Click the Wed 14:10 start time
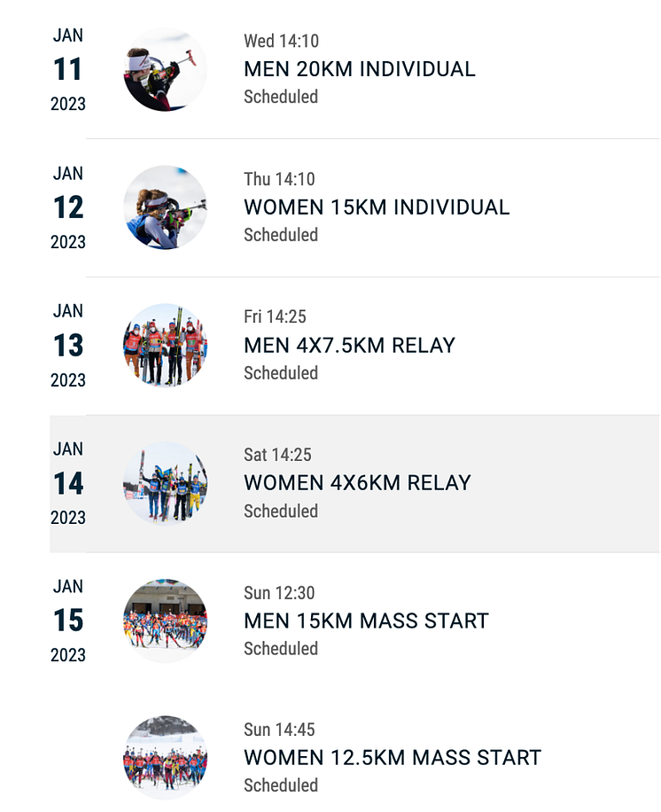This screenshot has height=812, width=661. click(281, 41)
